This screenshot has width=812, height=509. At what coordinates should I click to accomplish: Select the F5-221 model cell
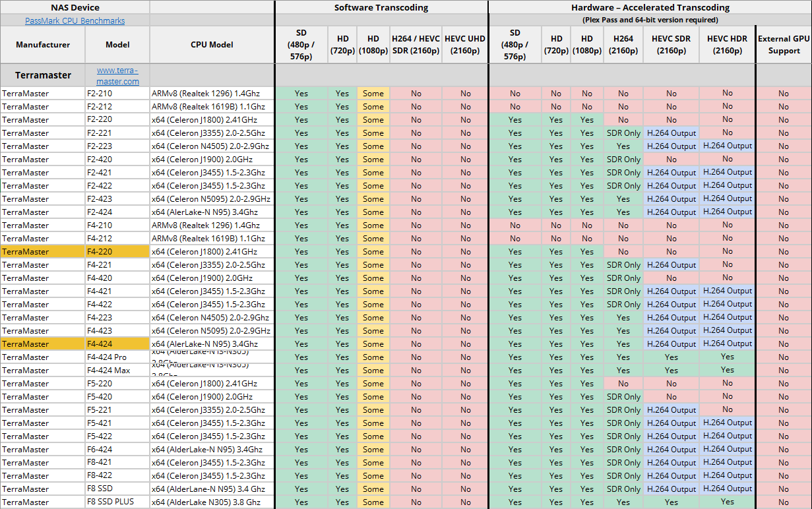tap(117, 409)
